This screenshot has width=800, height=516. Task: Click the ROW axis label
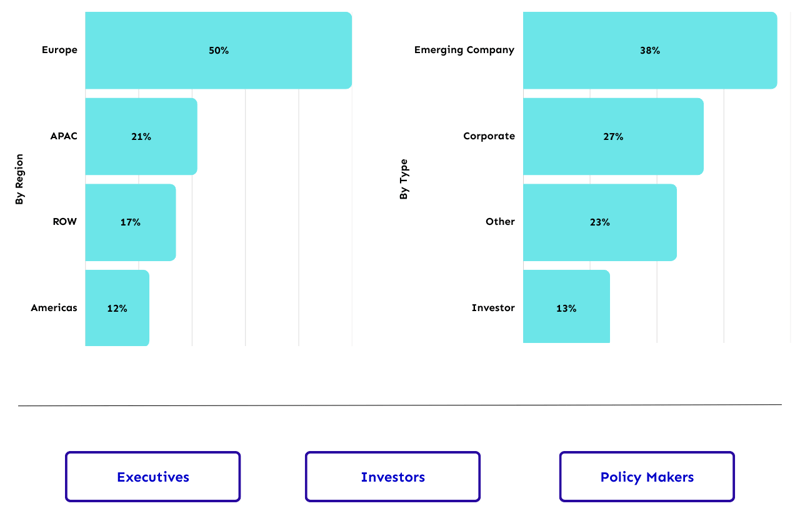[x=65, y=222]
